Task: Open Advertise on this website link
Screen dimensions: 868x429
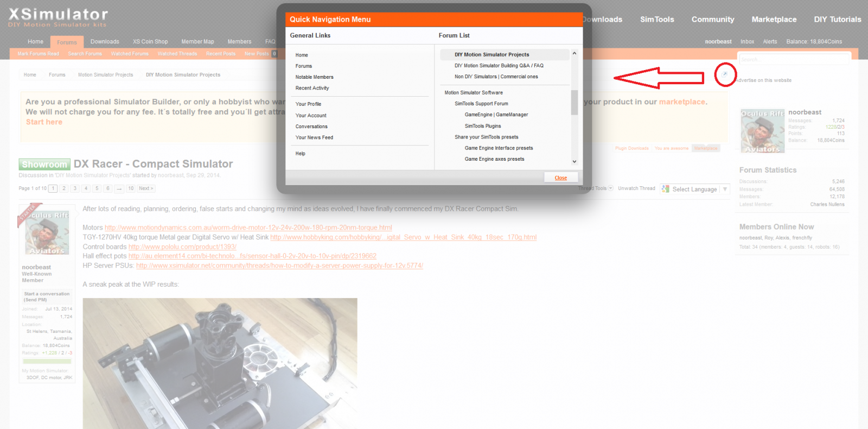Action: [x=763, y=80]
